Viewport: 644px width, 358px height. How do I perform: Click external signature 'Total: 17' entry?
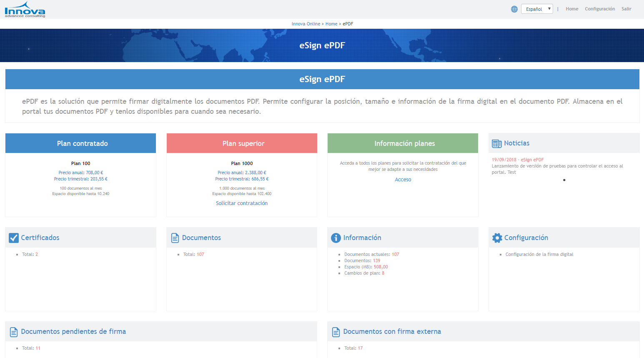pyautogui.click(x=353, y=348)
